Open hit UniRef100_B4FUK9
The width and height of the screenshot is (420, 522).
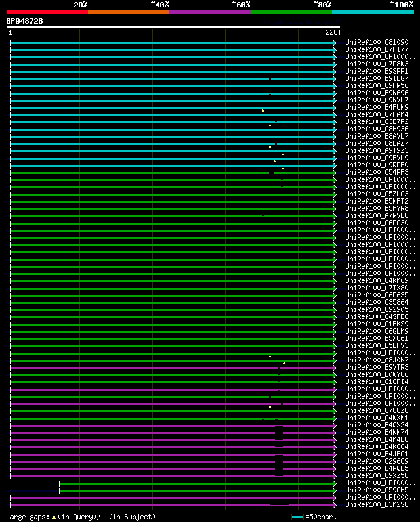(x=377, y=107)
